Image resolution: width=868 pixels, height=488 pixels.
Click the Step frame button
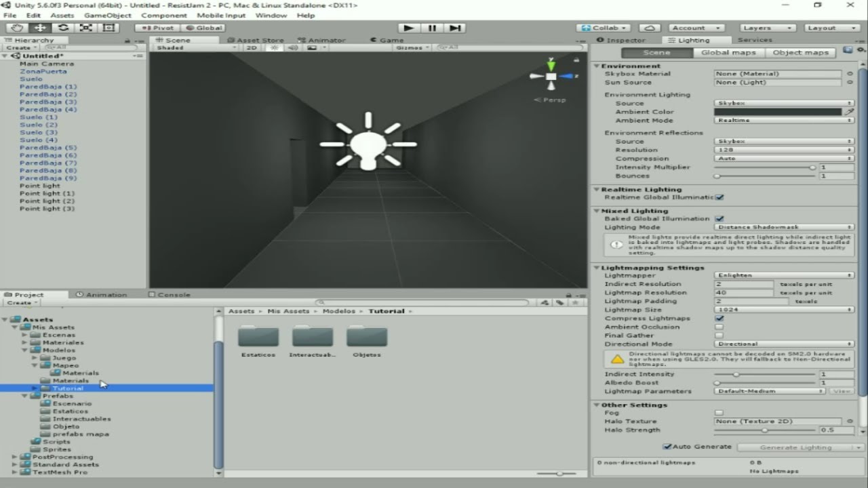click(x=454, y=28)
